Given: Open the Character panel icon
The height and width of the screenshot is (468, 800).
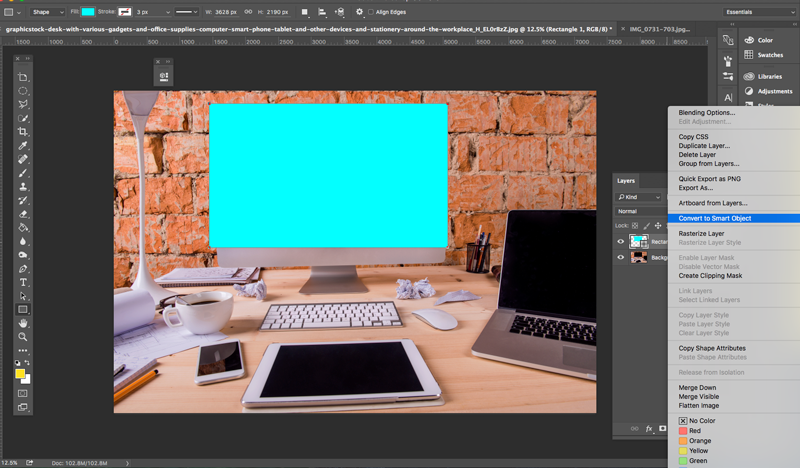Looking at the screenshot, I should point(728,97).
